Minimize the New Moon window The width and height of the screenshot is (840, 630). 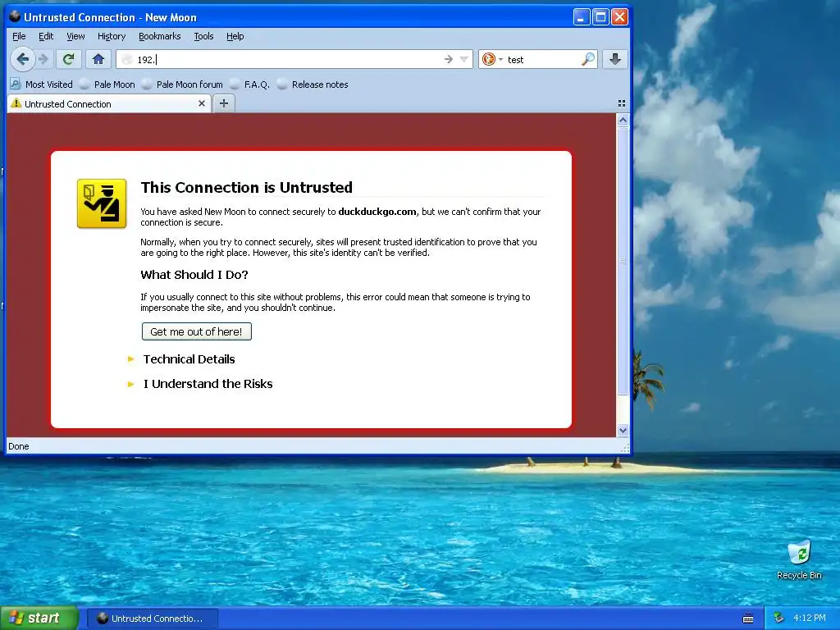pos(582,17)
